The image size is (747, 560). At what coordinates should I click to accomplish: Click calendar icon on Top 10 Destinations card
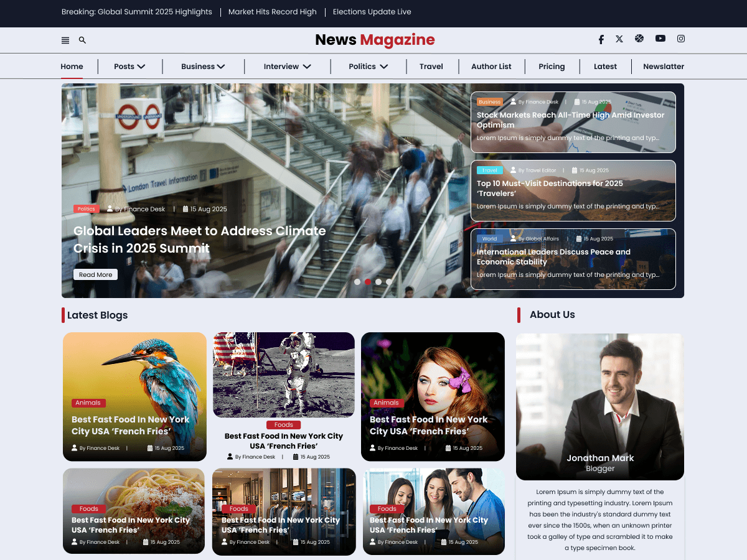[575, 170]
